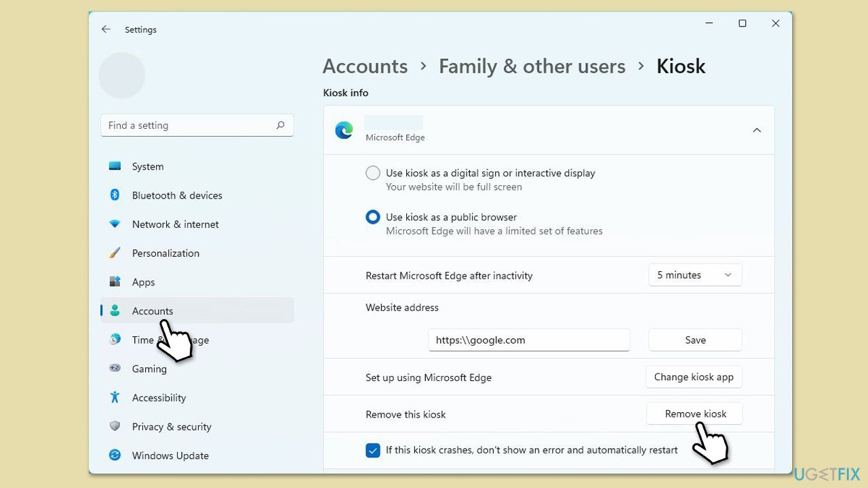Click the System monitor icon in sidebar
Screen dimensions: 868x488
(115, 166)
